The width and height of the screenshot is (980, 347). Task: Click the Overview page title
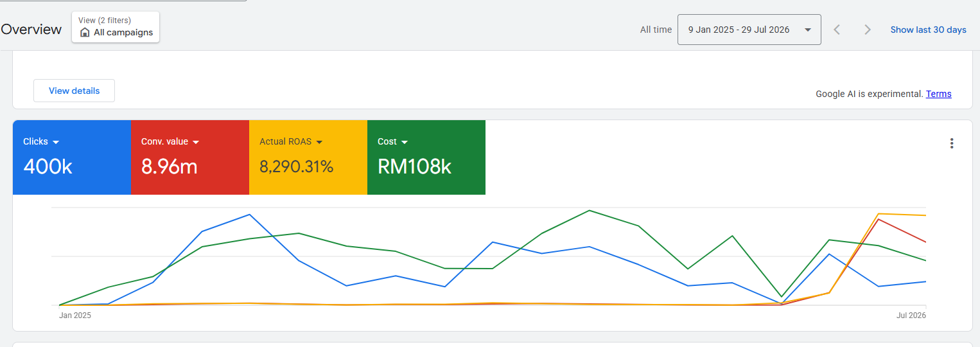point(31,30)
